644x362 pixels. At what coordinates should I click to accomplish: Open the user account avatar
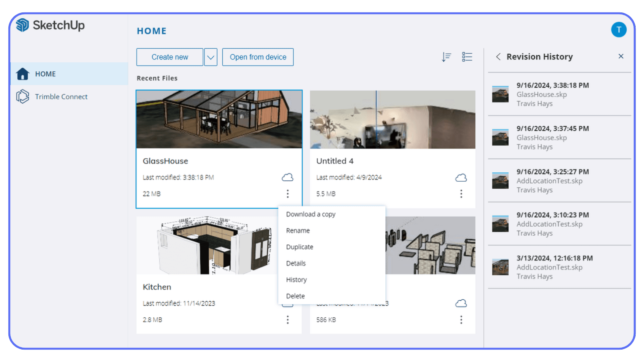619,29
